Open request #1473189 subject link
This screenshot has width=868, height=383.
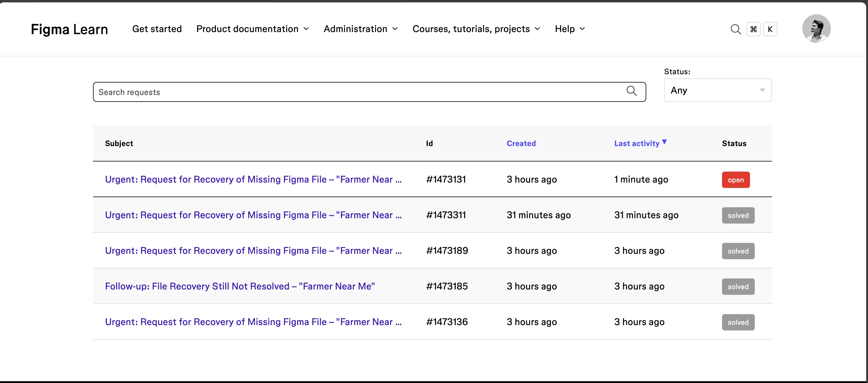point(253,251)
